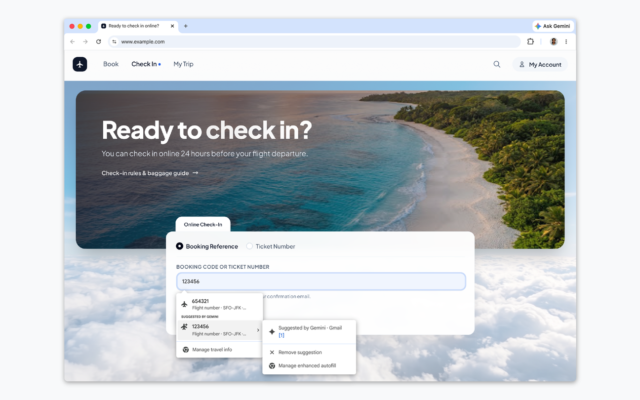640x400 pixels.
Task: Click Manage travel info
Action: (212, 349)
